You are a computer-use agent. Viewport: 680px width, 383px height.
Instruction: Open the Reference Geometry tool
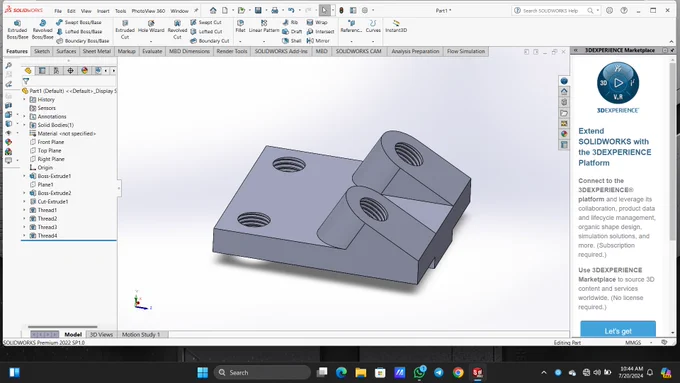click(351, 26)
